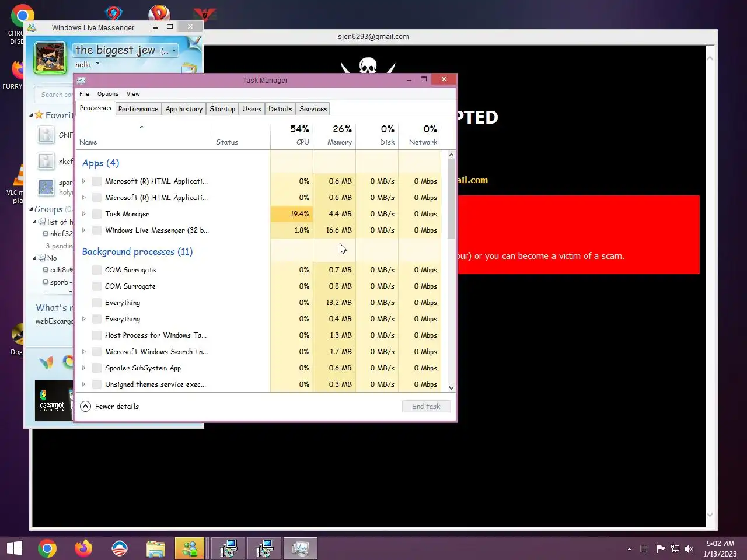Switch to the Users tab

pyautogui.click(x=252, y=109)
